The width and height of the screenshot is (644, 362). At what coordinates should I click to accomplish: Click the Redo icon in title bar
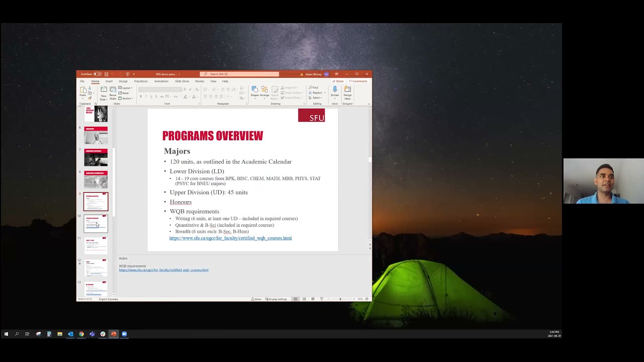(121, 74)
